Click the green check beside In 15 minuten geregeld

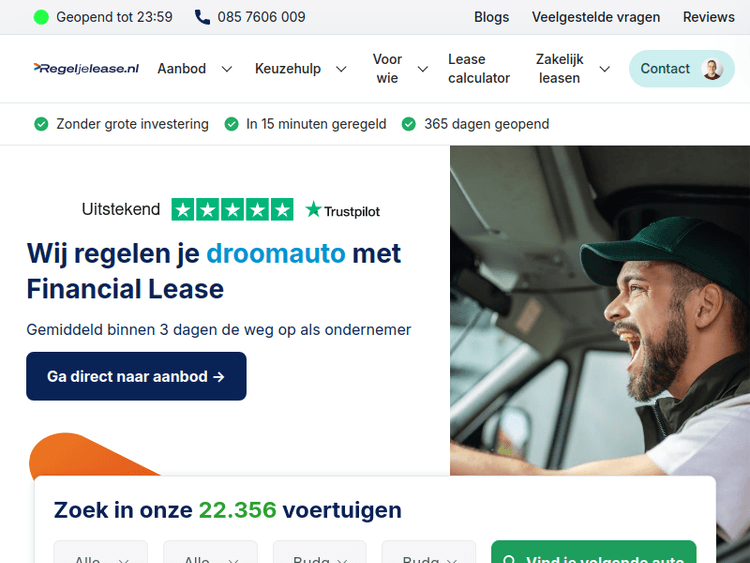click(x=232, y=124)
